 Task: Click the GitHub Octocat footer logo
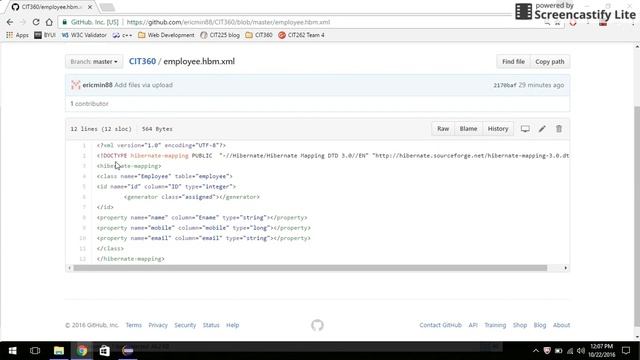[317, 325]
